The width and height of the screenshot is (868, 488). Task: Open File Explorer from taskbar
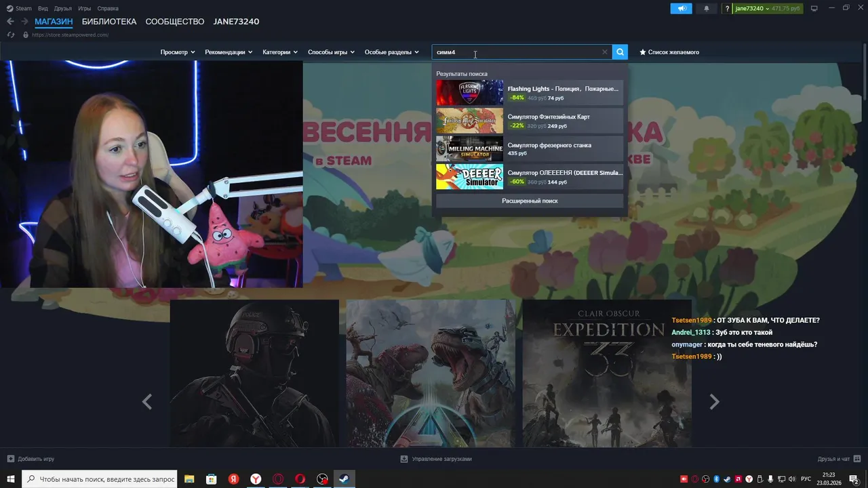point(190,479)
